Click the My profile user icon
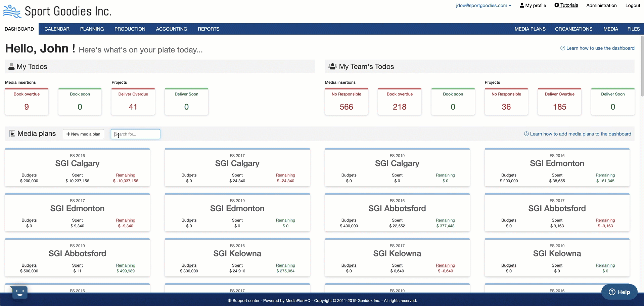The width and height of the screenshot is (644, 306). coord(522,5)
